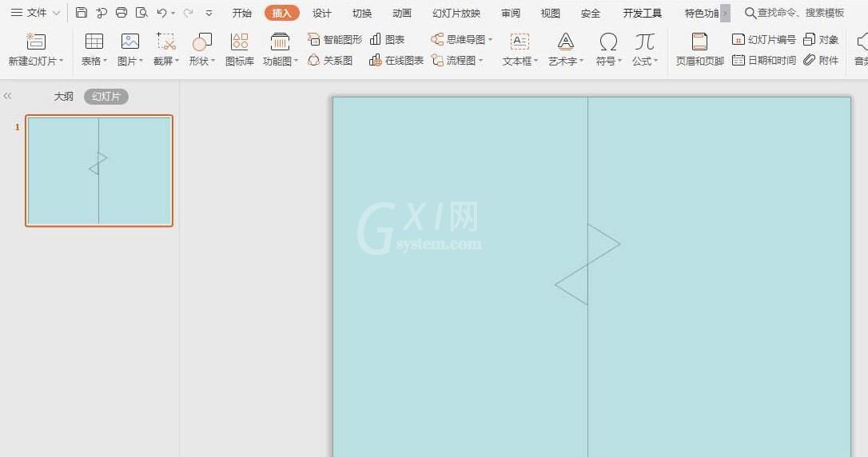Screen dimensions: 868x457
Task: Select the 幻灯片 panel tab
Action: click(x=106, y=96)
